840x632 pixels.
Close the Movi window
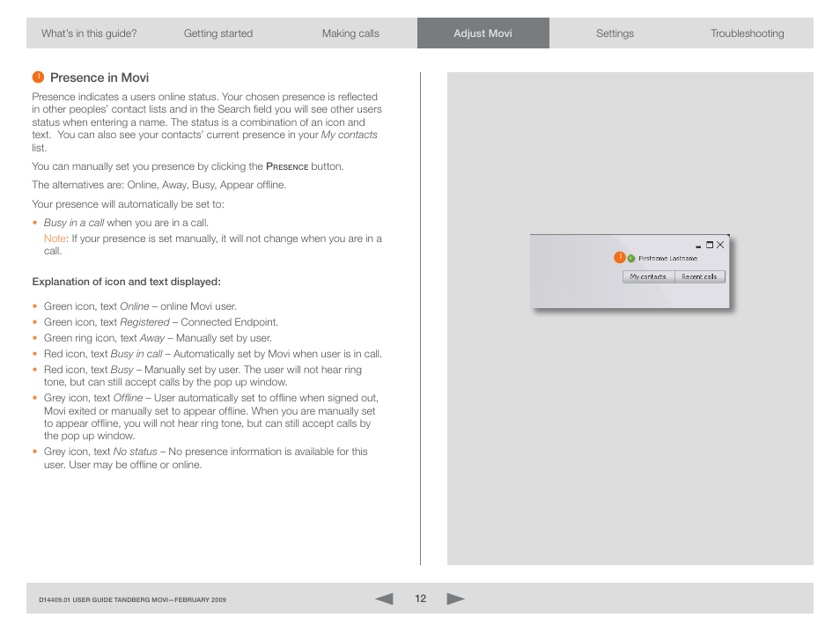pyautogui.click(x=720, y=245)
